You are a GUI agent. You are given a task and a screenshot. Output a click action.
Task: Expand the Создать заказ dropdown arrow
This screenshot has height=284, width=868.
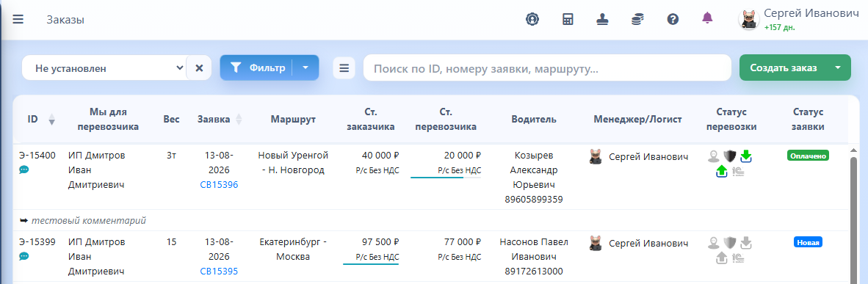pos(838,68)
